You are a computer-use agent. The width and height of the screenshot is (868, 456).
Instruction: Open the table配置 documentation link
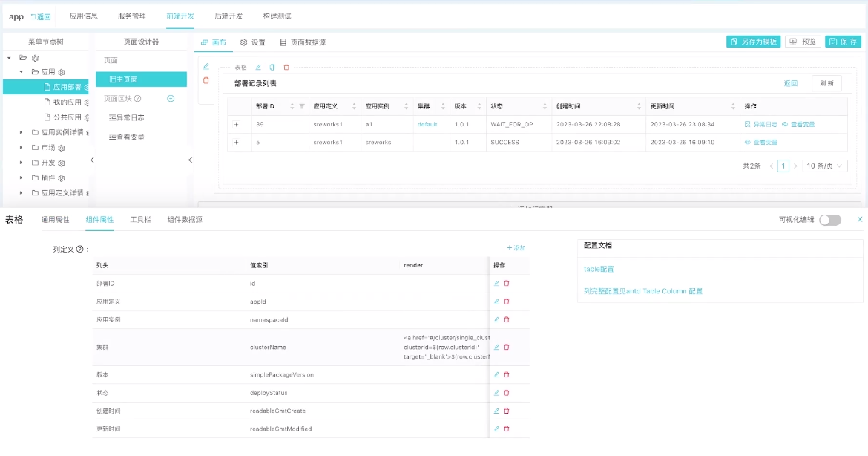pos(599,270)
